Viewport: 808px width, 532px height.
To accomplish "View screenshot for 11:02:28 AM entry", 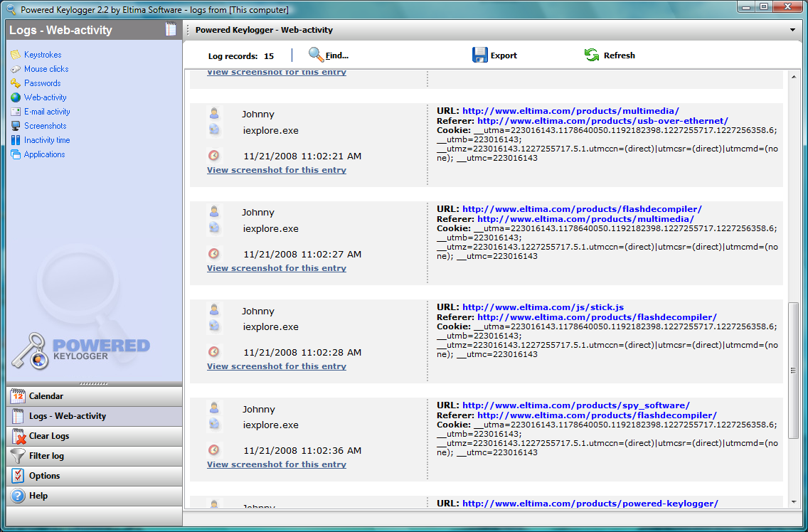I will point(277,366).
